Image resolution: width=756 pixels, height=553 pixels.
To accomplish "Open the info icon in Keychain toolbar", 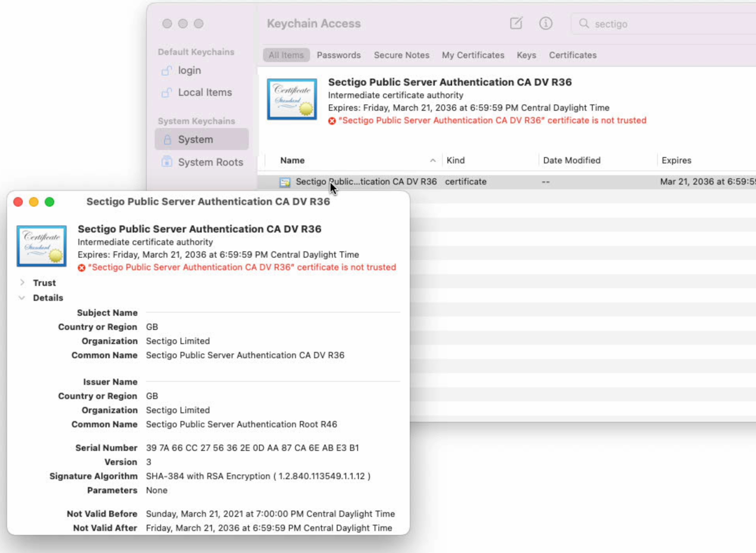I will tap(546, 23).
